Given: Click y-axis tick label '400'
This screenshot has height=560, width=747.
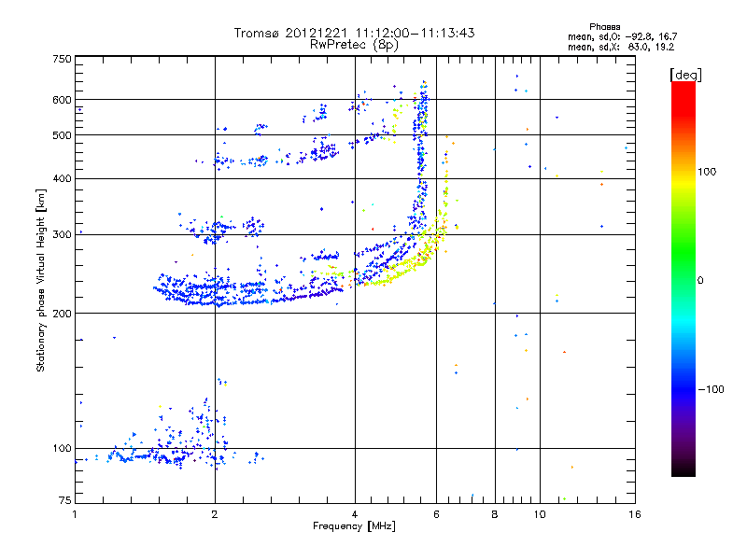Looking at the screenshot, I should tap(62, 178).
